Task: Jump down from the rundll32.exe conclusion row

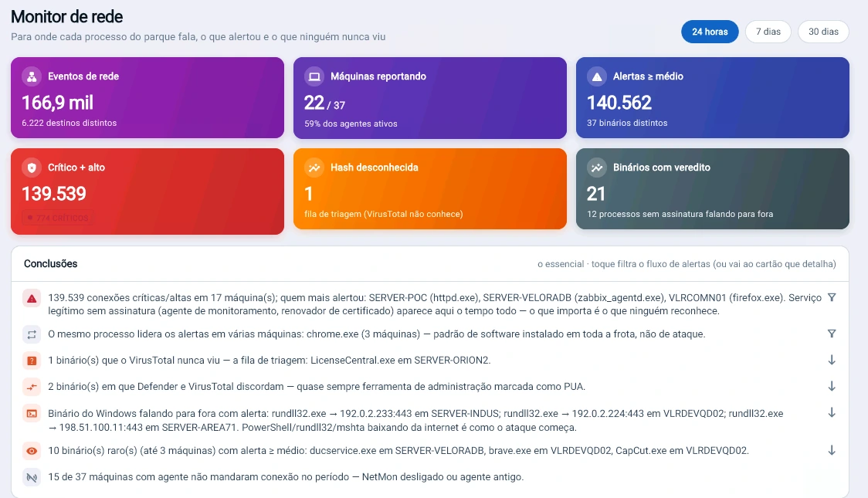Action: click(832, 413)
